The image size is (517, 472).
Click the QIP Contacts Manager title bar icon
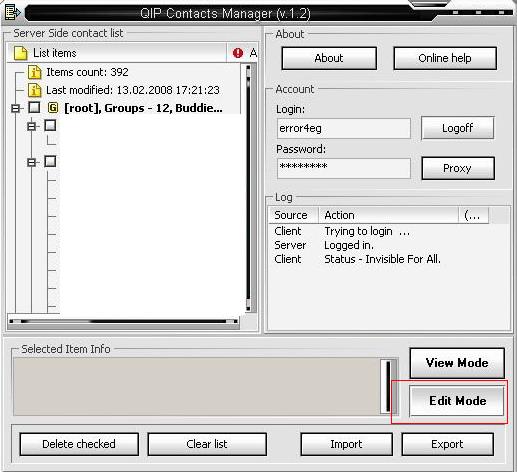point(13,12)
